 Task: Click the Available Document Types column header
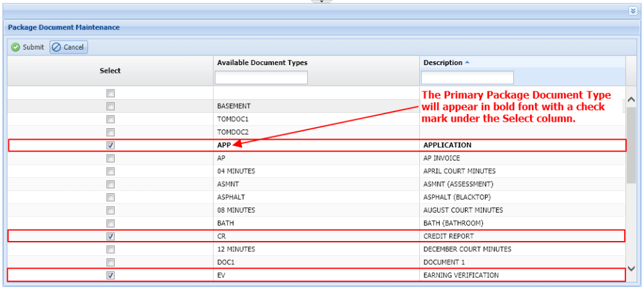(262, 63)
